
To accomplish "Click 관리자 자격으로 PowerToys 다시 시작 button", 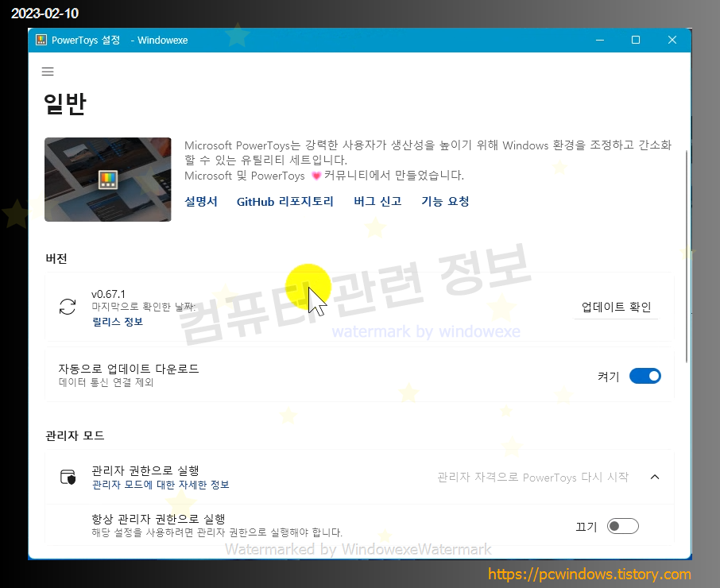I will point(532,478).
